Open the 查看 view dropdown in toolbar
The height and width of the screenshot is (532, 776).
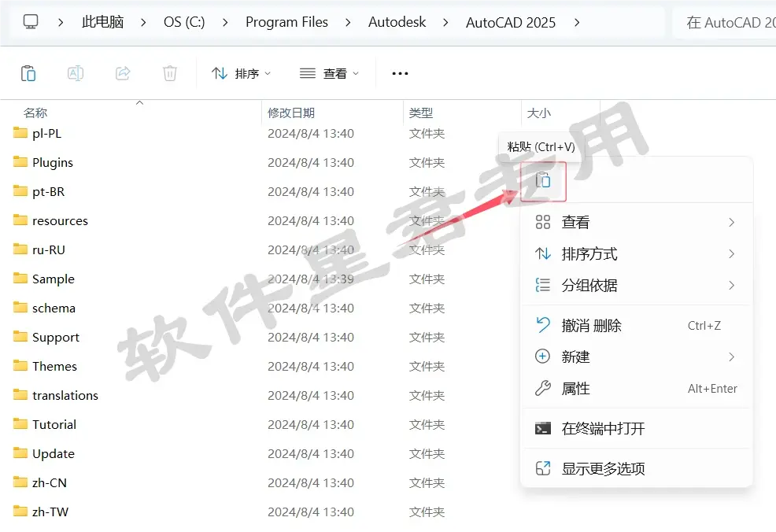[329, 73]
